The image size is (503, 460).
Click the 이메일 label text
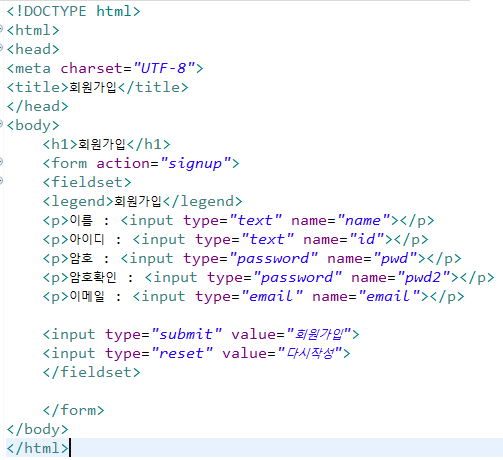pos(87,296)
